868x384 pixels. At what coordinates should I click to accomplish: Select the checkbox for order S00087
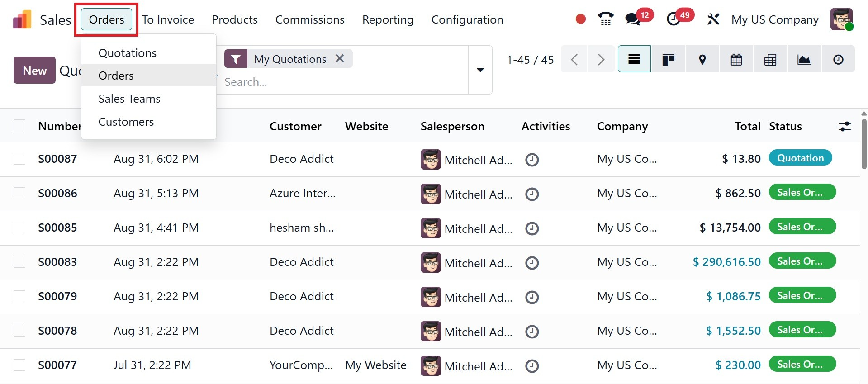tap(19, 159)
